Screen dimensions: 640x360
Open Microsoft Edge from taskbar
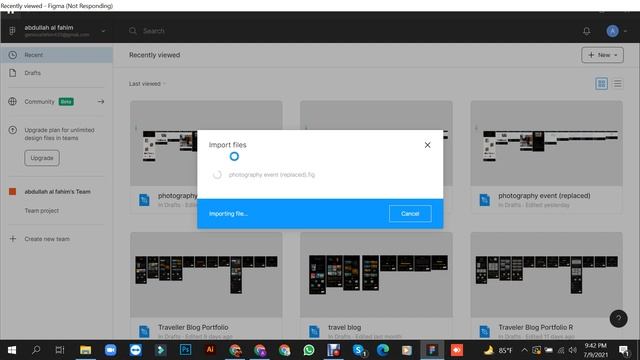pos(382,350)
